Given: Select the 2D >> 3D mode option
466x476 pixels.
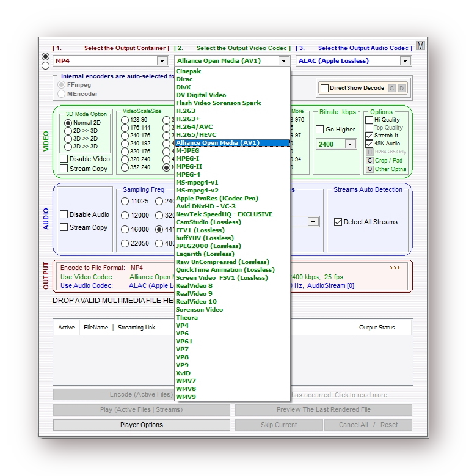Looking at the screenshot, I should point(68,131).
